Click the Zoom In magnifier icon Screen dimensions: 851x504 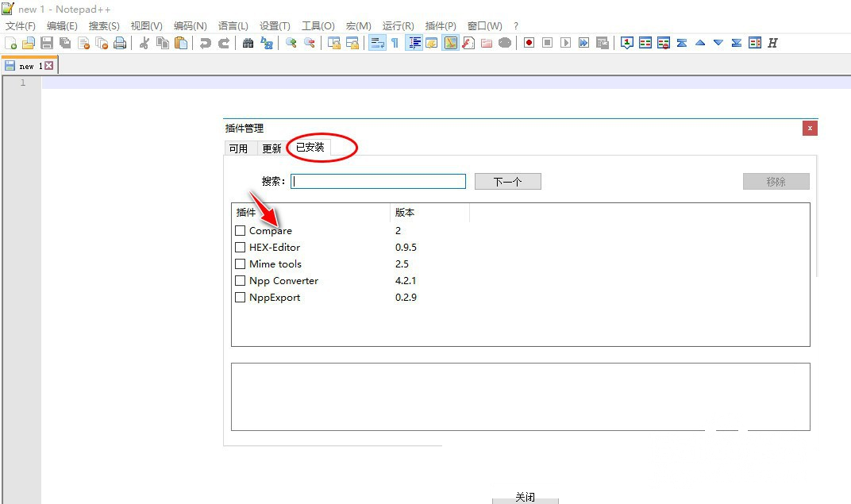pyautogui.click(x=291, y=43)
